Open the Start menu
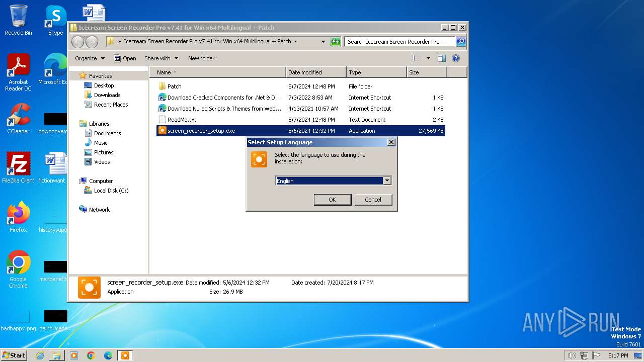This screenshot has height=362, width=644. coord(14,355)
